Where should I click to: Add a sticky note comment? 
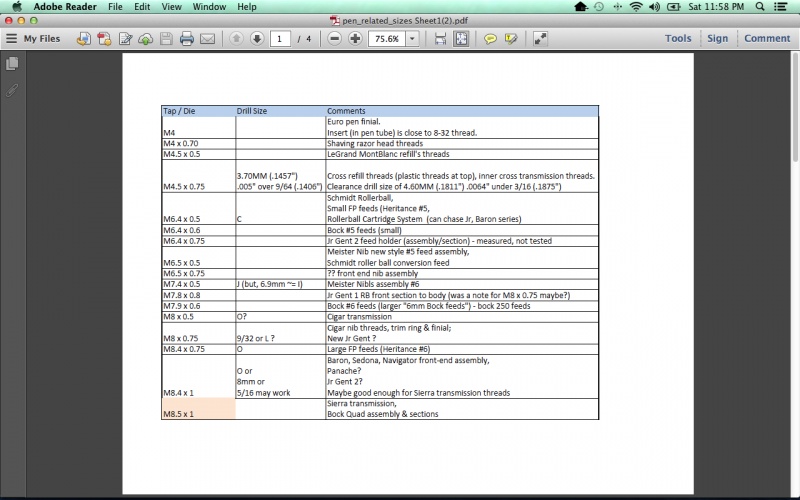[490, 39]
